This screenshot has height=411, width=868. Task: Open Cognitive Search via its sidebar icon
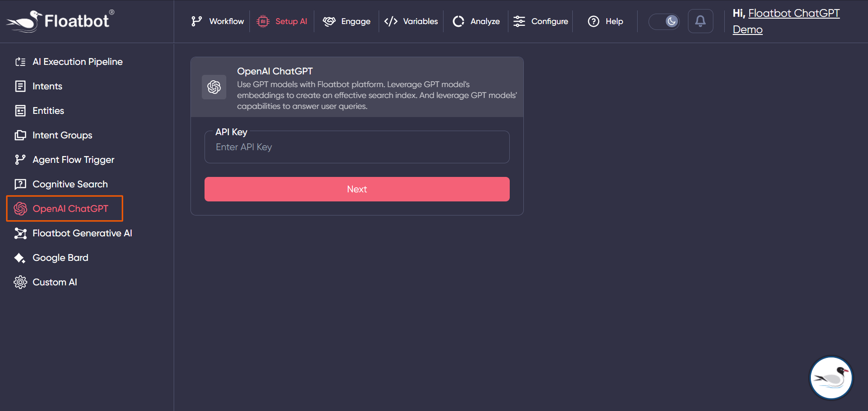(20, 184)
